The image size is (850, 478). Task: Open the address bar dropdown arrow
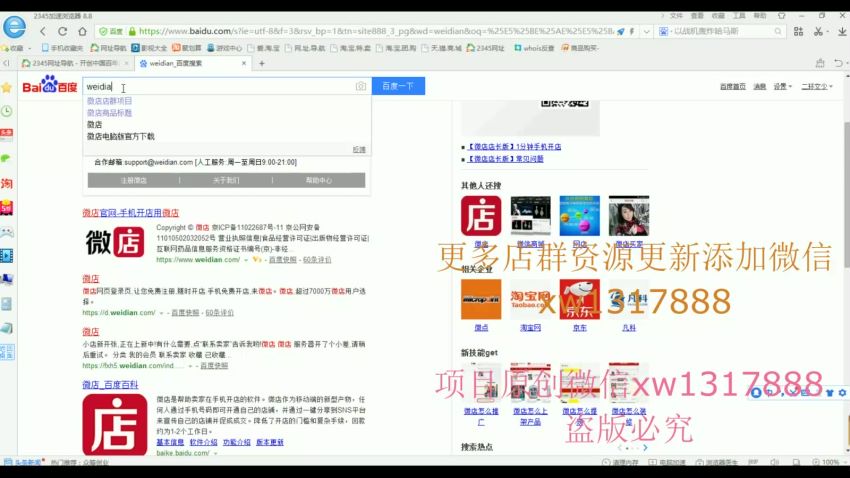click(x=647, y=31)
